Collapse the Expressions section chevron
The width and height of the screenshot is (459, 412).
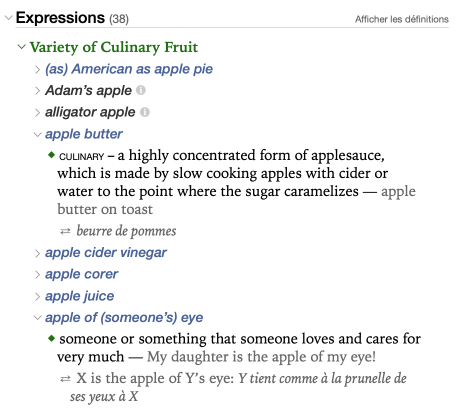[9, 18]
